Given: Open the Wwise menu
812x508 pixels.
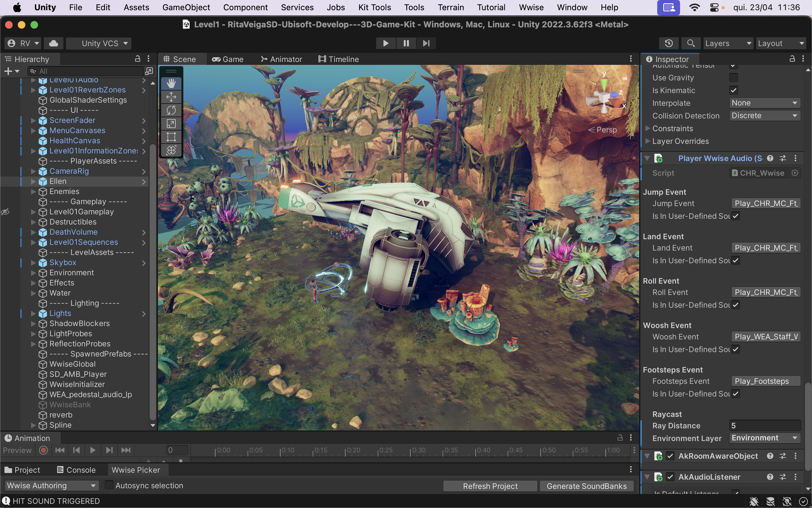Looking at the screenshot, I should [531, 7].
